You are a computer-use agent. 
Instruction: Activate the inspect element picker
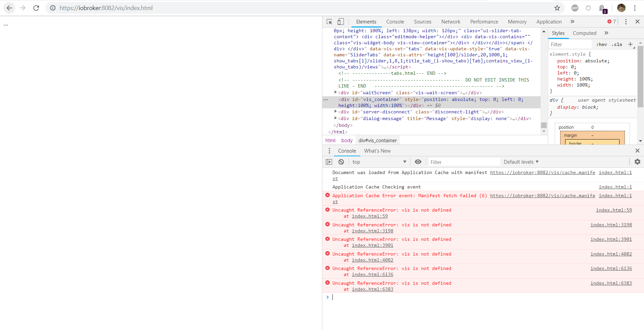click(329, 22)
